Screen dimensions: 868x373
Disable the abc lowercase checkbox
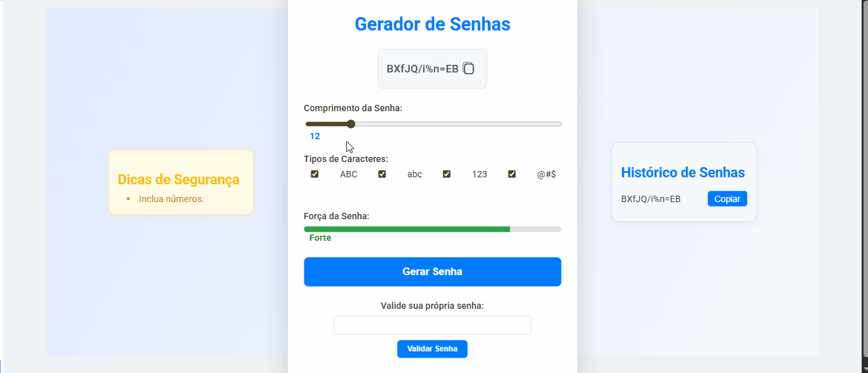382,174
